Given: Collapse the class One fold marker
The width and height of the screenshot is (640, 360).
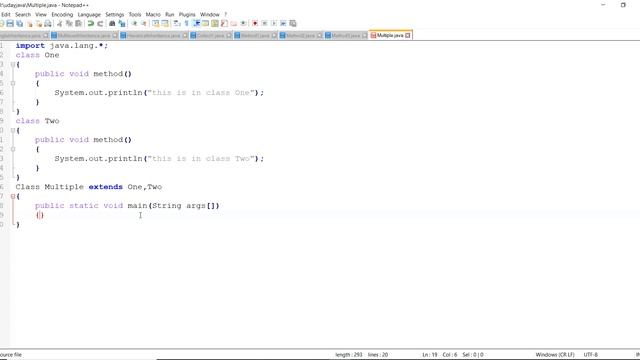Looking at the screenshot, I should coord(13,64).
